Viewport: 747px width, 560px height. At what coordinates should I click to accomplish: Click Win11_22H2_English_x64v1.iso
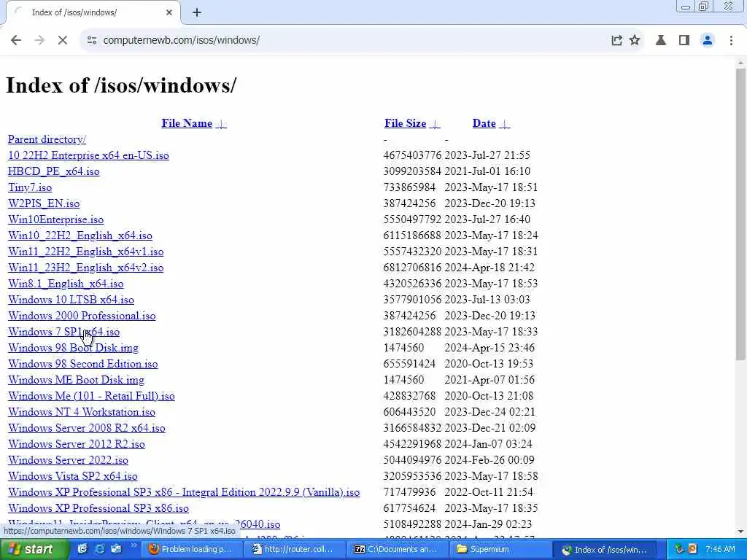pyautogui.click(x=86, y=252)
